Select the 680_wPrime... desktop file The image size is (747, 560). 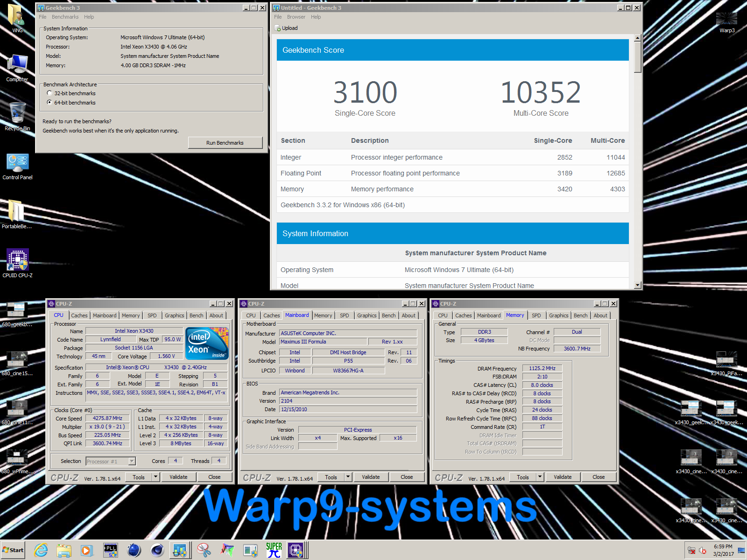17,462
